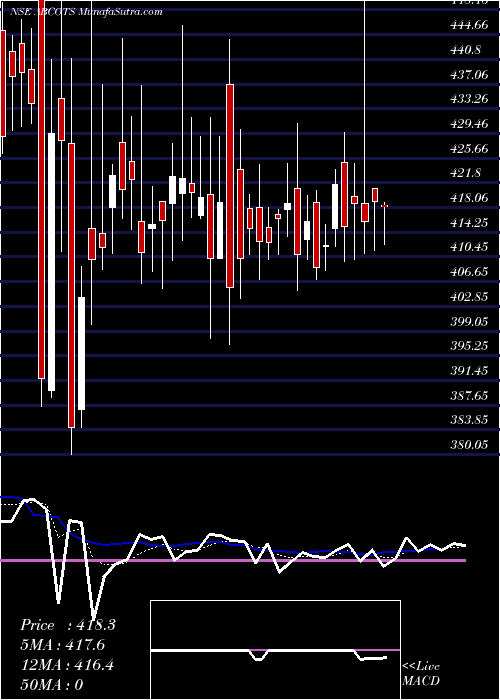Select the 395.25 price level
This screenshot has width=500, height=700.
coord(470,345)
